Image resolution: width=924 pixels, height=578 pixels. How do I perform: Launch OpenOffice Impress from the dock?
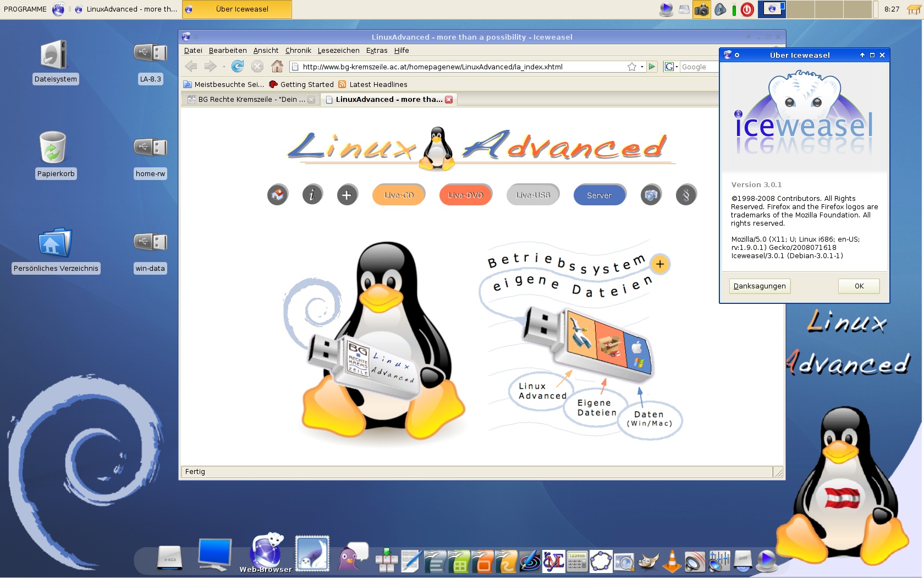tap(482, 561)
